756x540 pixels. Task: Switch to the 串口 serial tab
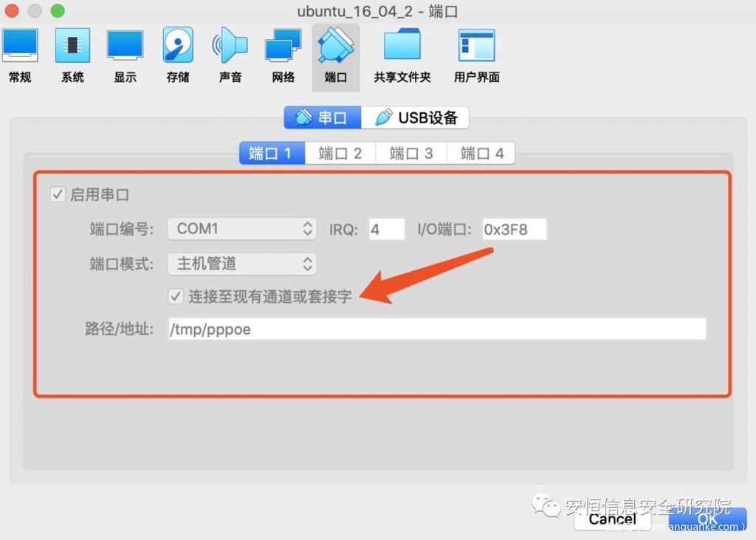[x=322, y=117]
